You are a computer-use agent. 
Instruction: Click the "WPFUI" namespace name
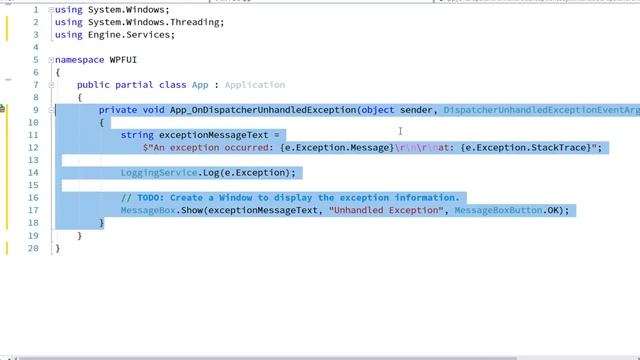click(123, 60)
